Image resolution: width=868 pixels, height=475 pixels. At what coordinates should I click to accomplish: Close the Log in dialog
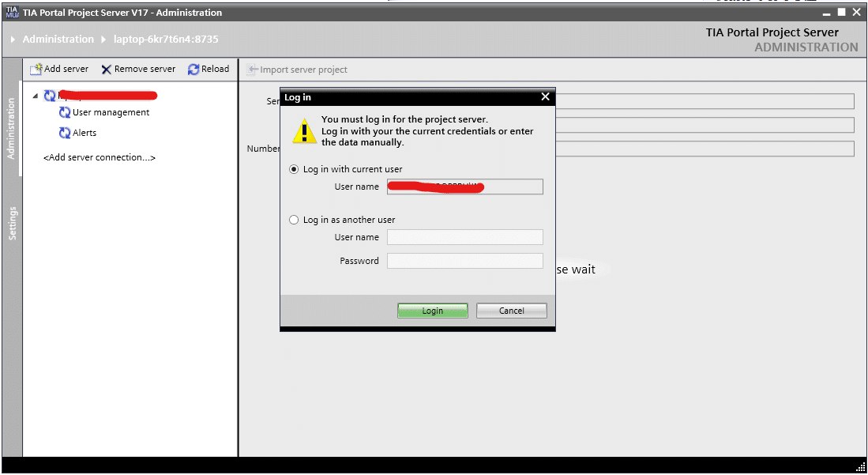[545, 97]
